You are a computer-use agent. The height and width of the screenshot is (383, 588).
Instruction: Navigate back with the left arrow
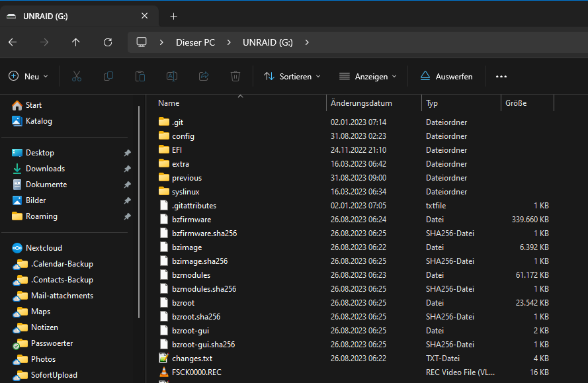coord(13,42)
